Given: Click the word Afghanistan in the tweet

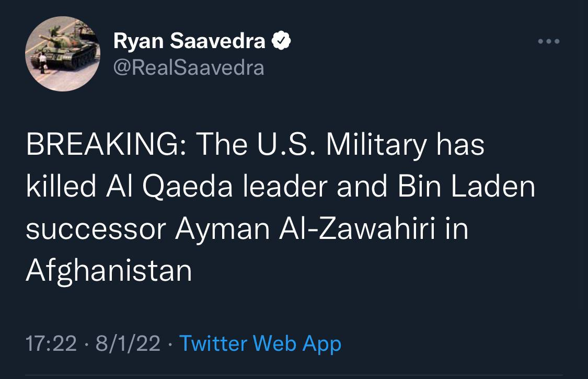Looking at the screenshot, I should pyautogui.click(x=109, y=271).
